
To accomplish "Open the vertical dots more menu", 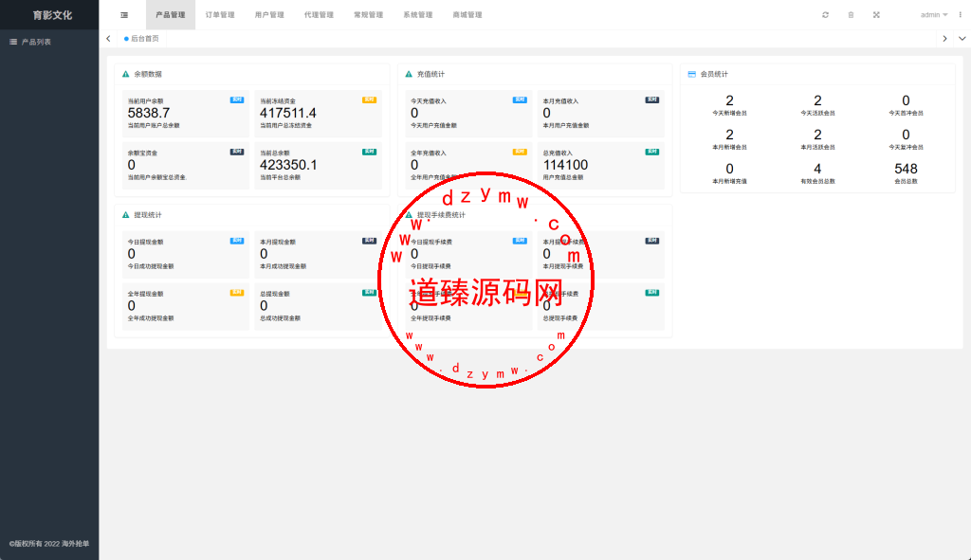I will [x=961, y=15].
